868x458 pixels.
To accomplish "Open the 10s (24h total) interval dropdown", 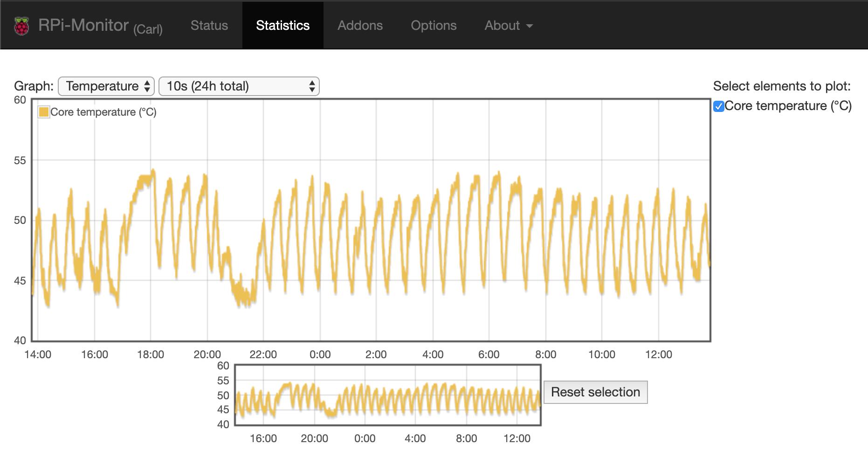I will coord(239,86).
